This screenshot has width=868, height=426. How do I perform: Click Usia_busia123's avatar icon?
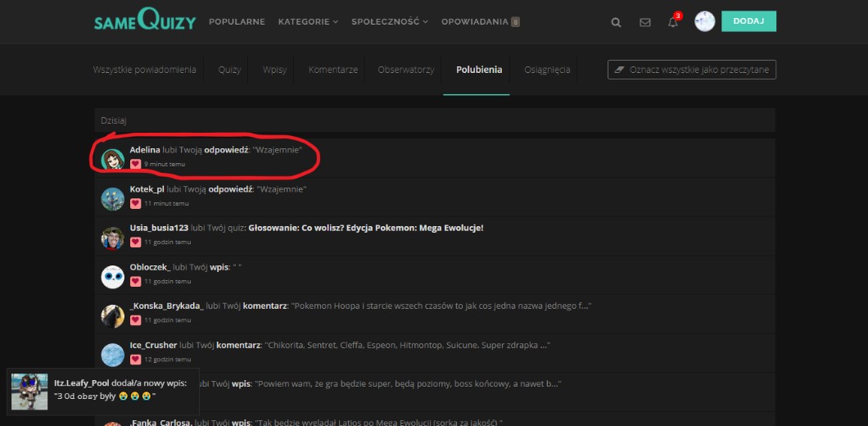[112, 238]
